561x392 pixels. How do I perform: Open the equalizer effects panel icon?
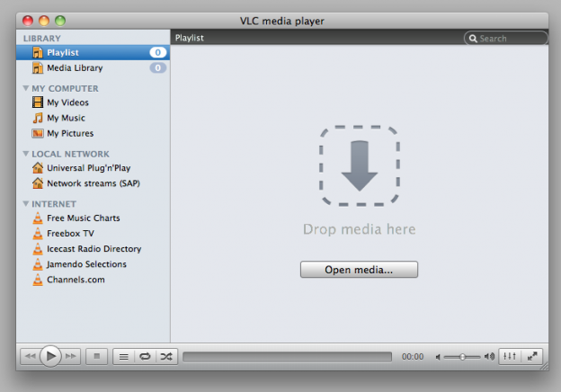(509, 357)
